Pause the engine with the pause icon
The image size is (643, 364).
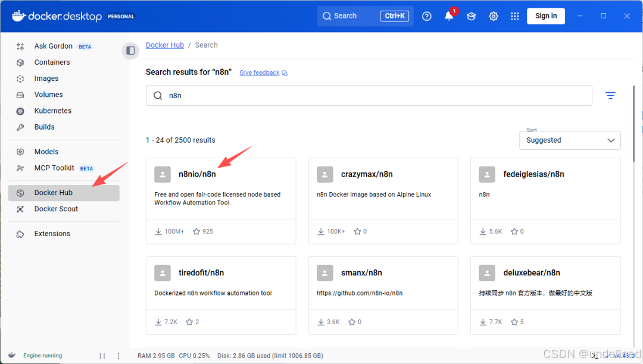tap(102, 356)
